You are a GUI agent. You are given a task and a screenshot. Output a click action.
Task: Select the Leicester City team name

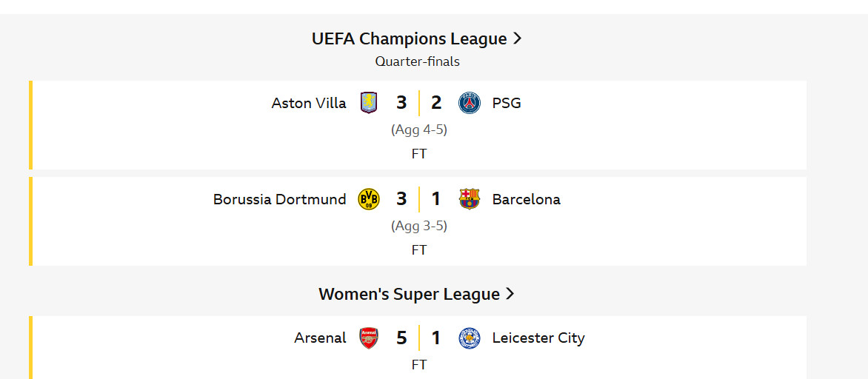click(x=538, y=338)
